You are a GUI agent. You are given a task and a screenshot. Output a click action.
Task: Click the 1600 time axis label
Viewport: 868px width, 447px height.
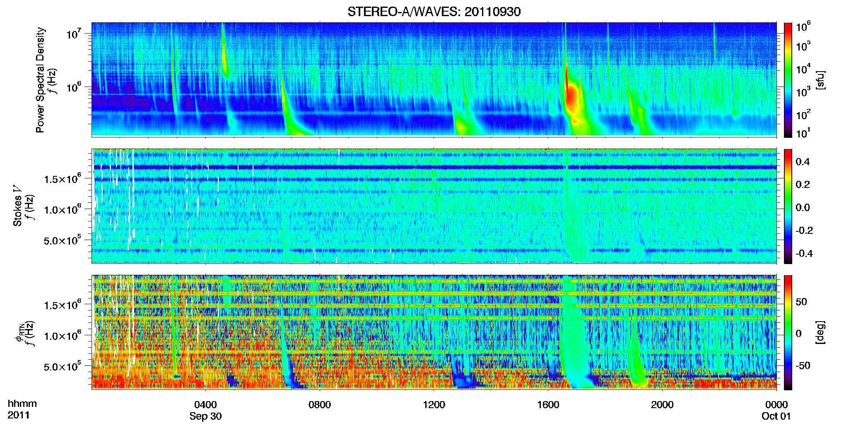pos(548,405)
